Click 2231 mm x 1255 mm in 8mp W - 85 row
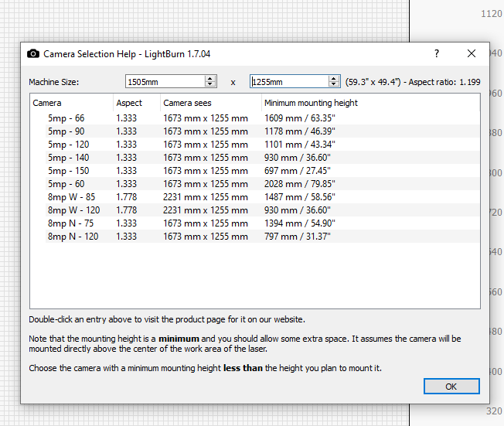This screenshot has width=504, height=426. coord(206,197)
